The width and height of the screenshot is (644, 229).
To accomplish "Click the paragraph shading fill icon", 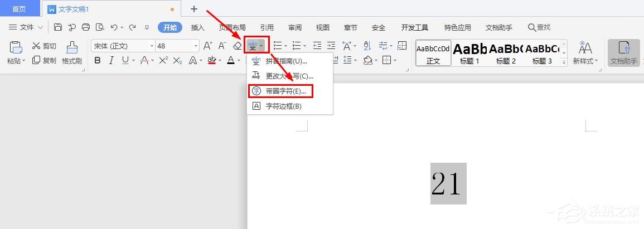I will [367, 60].
